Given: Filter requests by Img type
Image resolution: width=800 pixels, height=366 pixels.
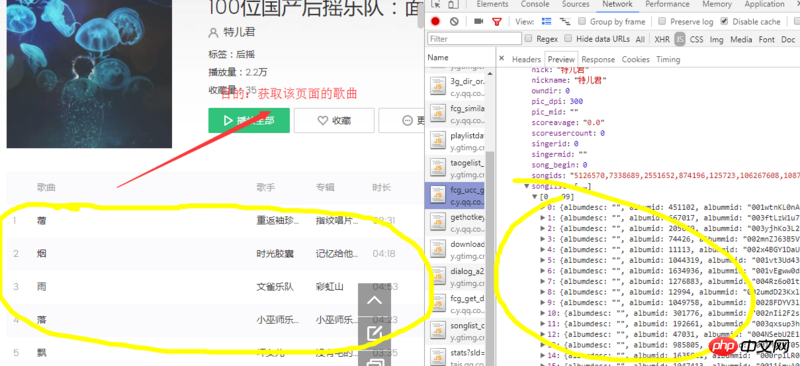Looking at the screenshot, I should coord(716,39).
